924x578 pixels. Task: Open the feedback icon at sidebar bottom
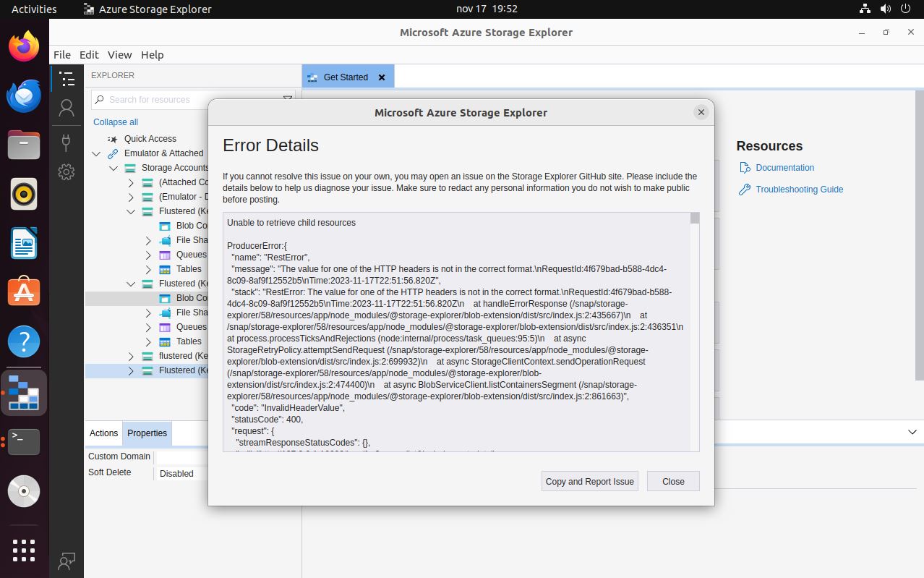pos(67,561)
